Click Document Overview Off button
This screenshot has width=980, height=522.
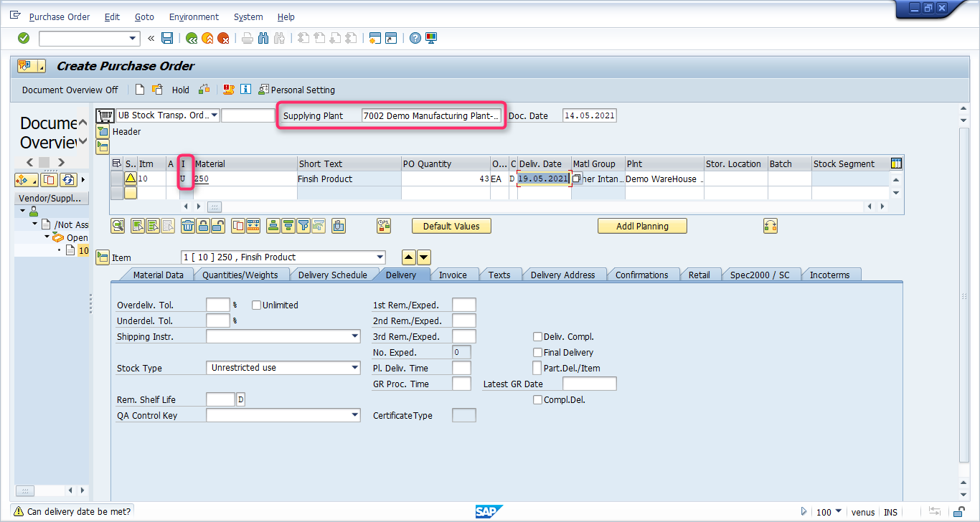(70, 90)
